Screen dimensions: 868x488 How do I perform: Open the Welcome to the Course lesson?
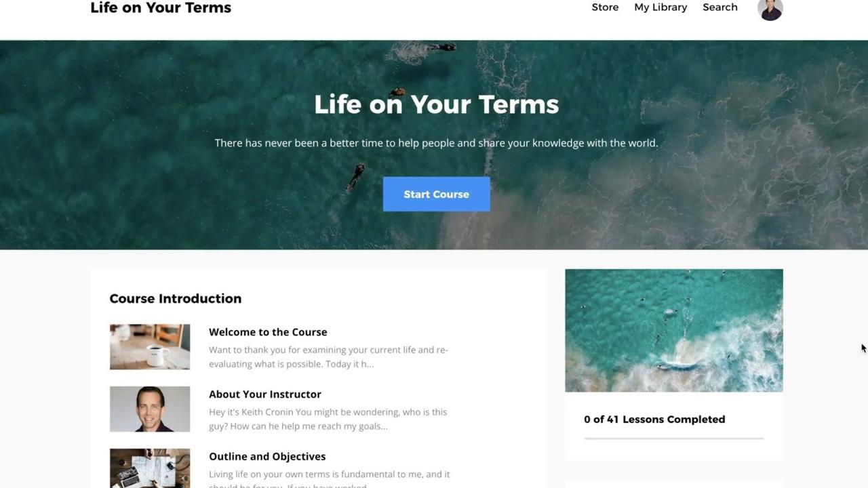coord(268,332)
